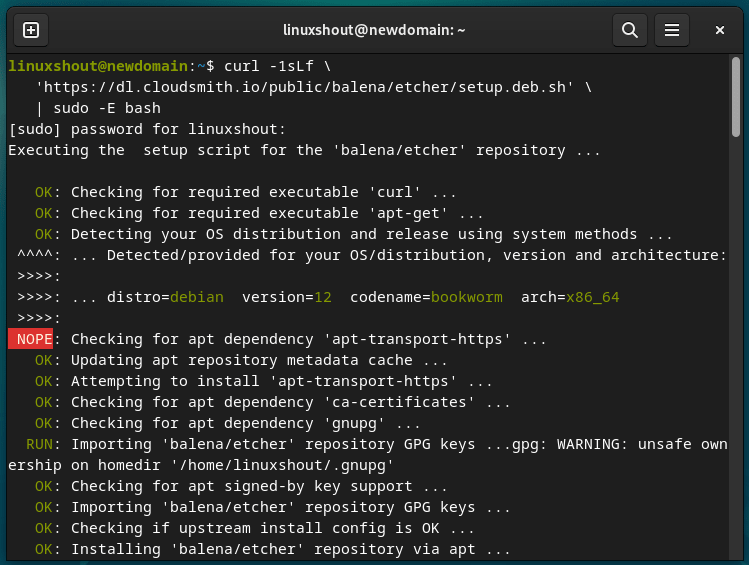
Task: Click "Checking for apt dependency 'apt-transport-https'"
Action: 309,339
